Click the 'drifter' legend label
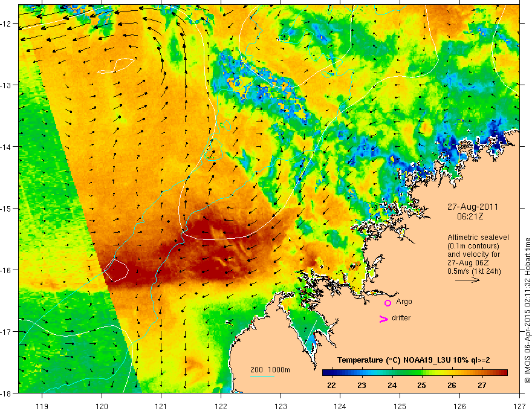532x411 pixels. pyautogui.click(x=401, y=318)
